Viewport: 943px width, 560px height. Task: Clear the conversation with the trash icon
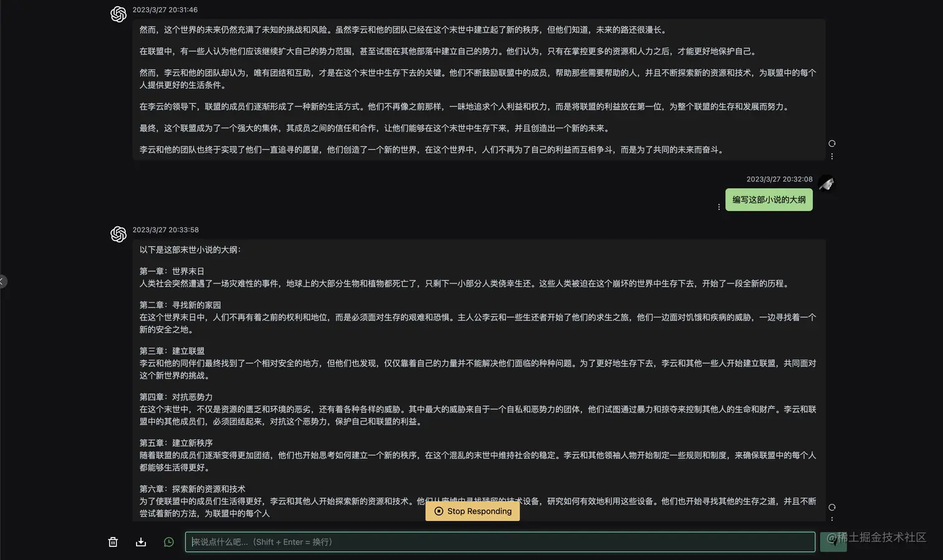(x=113, y=542)
